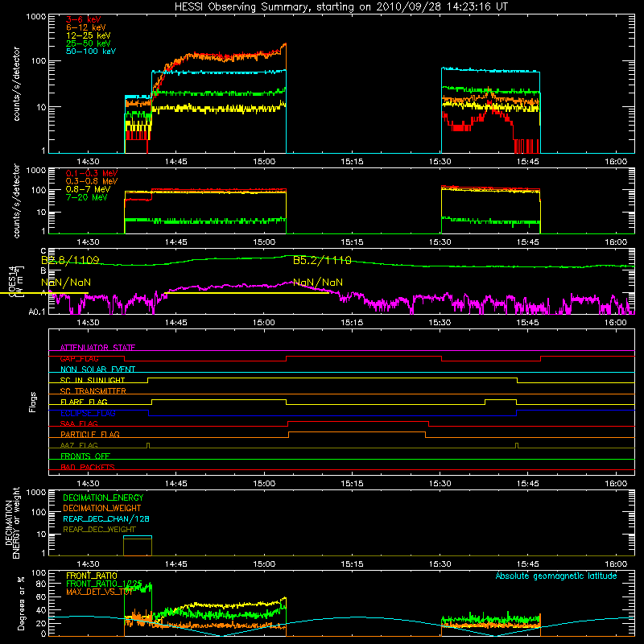The height and width of the screenshot is (644, 644).
Task: Click the GAP_FLAG label
Action: pyautogui.click(x=79, y=358)
